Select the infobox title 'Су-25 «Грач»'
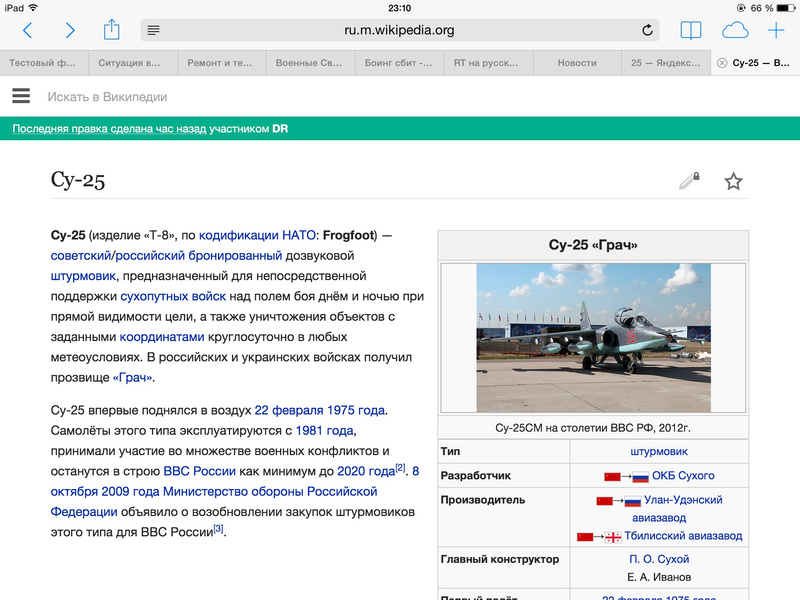800x600 pixels. [593, 245]
